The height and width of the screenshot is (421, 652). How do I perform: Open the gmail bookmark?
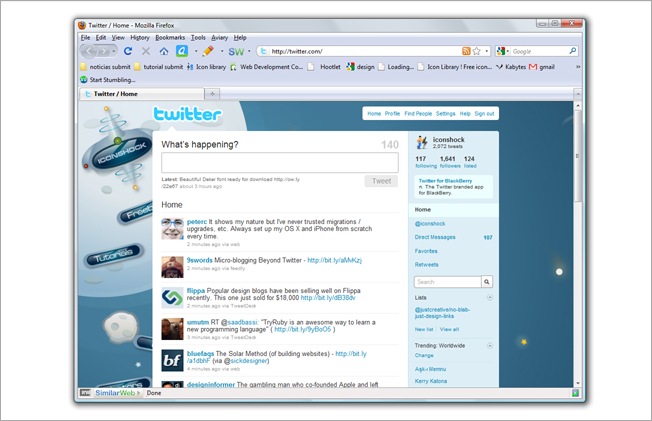[x=542, y=67]
